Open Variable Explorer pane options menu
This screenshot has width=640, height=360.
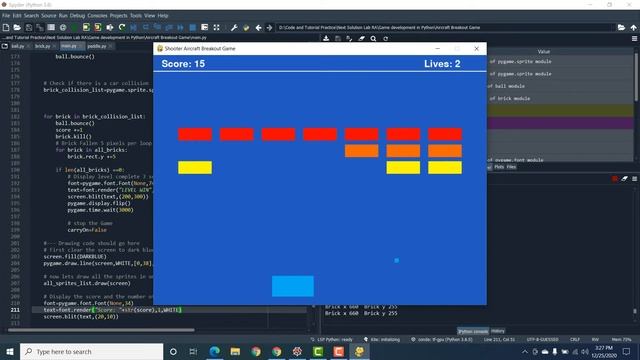634,38
